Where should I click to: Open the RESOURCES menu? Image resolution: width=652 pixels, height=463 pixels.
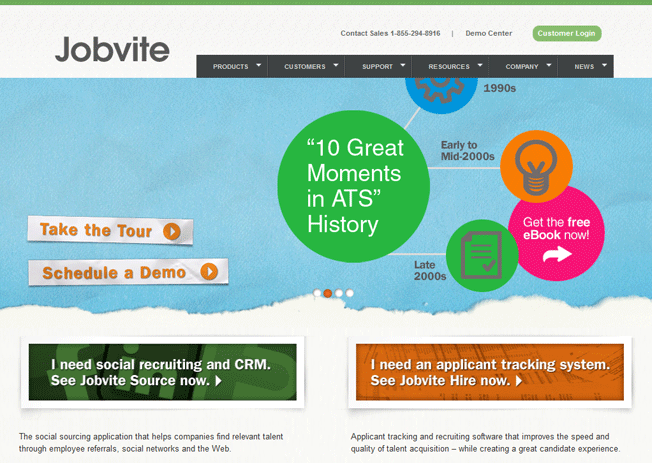(x=450, y=67)
